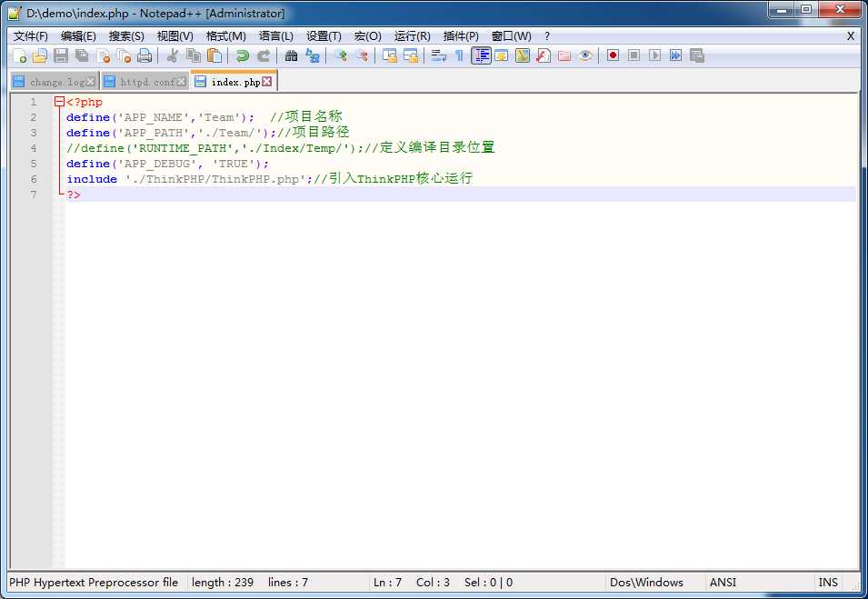
Task: Open the 视图(V) menu
Action: (x=175, y=36)
